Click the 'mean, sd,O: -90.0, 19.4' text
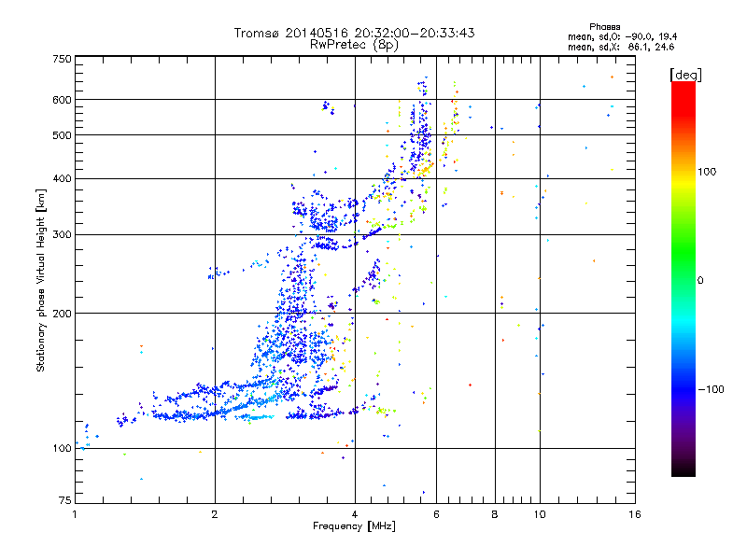This screenshot has width=747, height=560. (622, 36)
